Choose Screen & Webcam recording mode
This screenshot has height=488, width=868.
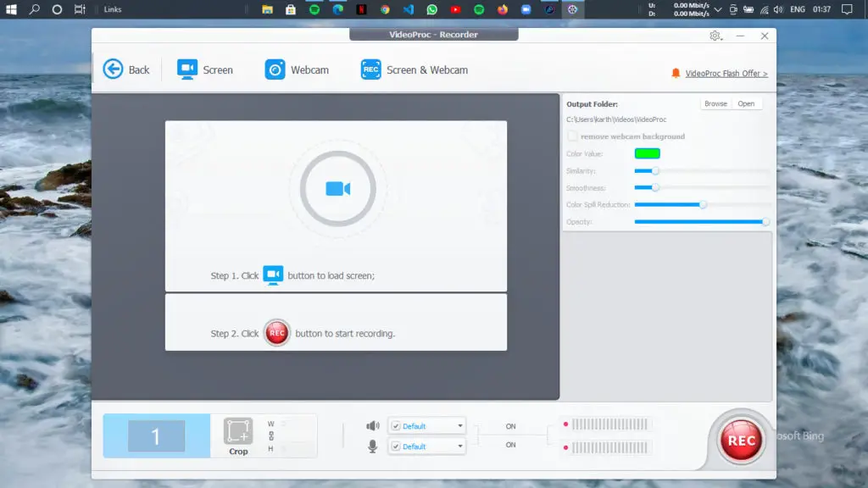pos(414,69)
